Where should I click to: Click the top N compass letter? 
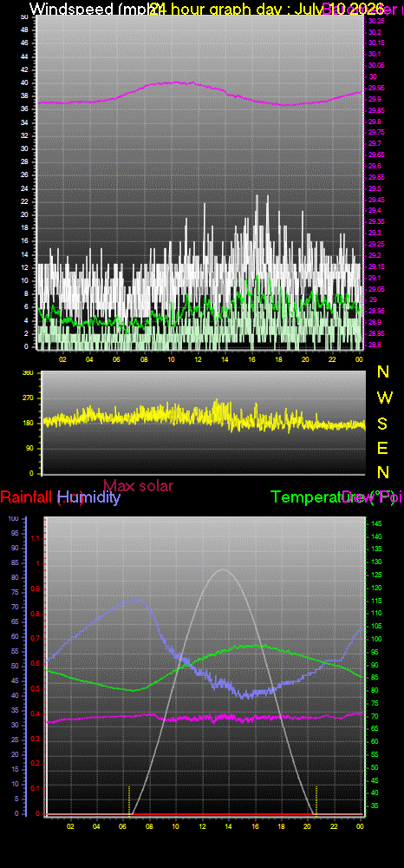click(x=382, y=372)
